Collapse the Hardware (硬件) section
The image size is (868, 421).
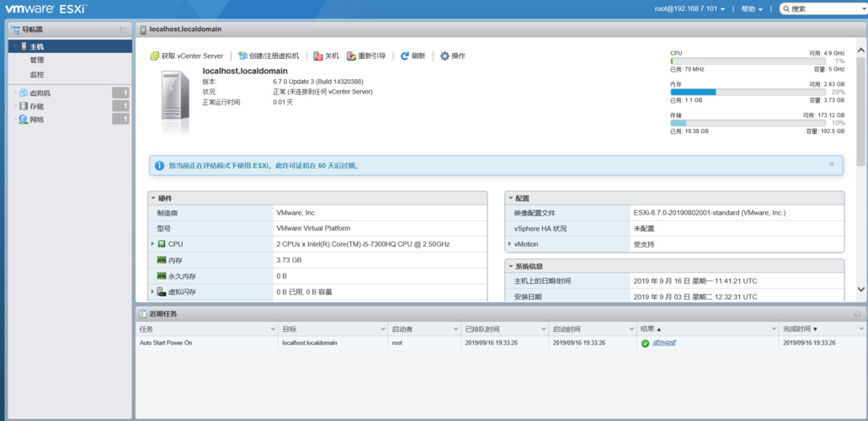pyautogui.click(x=153, y=199)
